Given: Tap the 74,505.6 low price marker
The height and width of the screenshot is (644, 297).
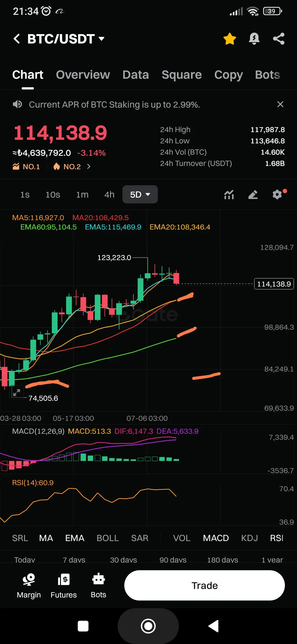Looking at the screenshot, I should 43,398.
